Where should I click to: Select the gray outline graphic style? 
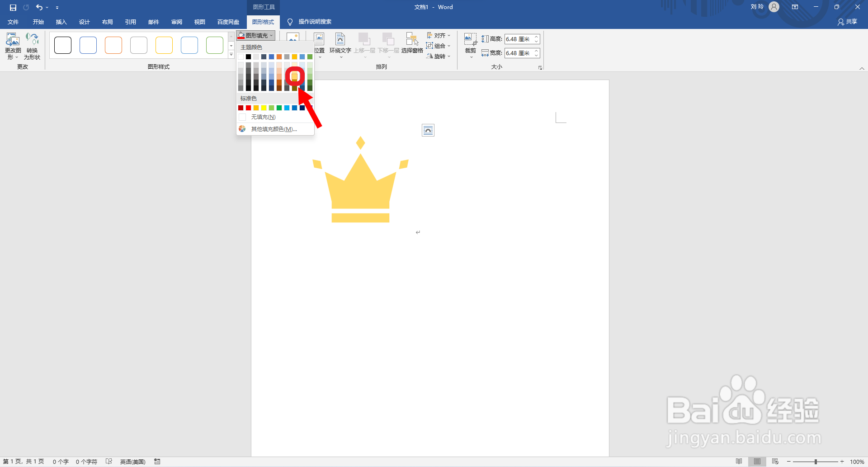click(139, 45)
